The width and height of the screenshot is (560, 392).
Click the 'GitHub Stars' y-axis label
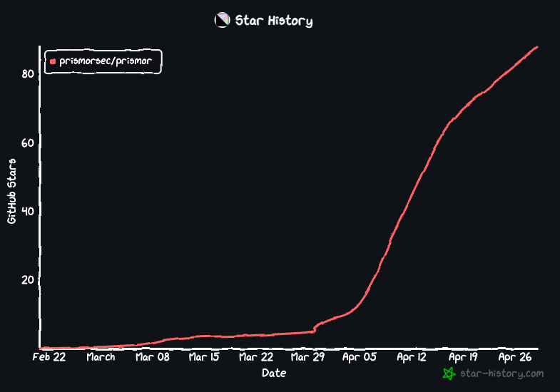pyautogui.click(x=12, y=191)
